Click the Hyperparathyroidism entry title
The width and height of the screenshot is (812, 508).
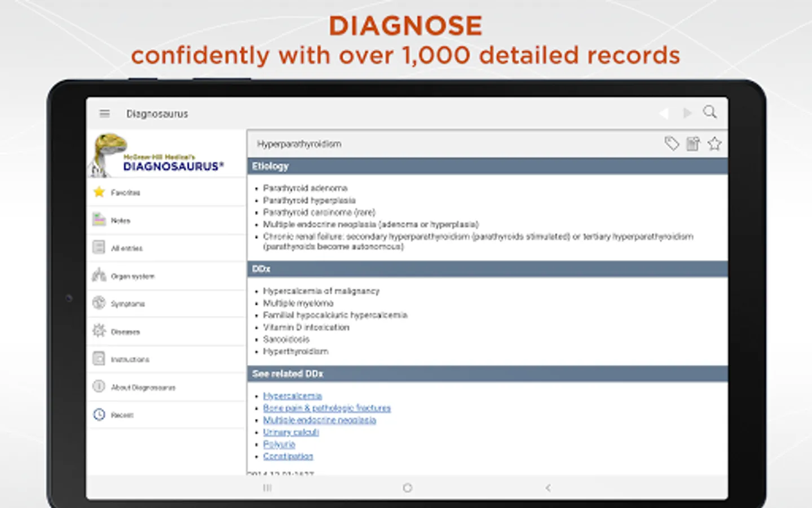click(x=299, y=144)
